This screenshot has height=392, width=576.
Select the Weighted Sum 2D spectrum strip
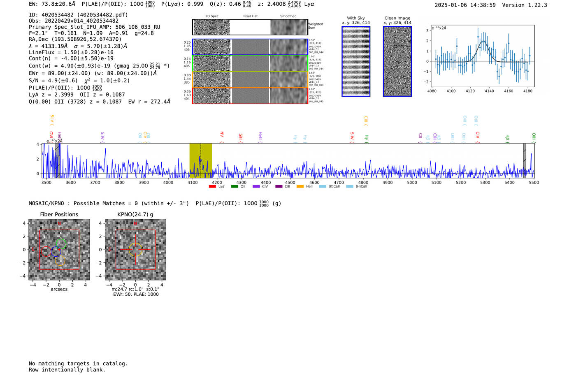click(250, 27)
